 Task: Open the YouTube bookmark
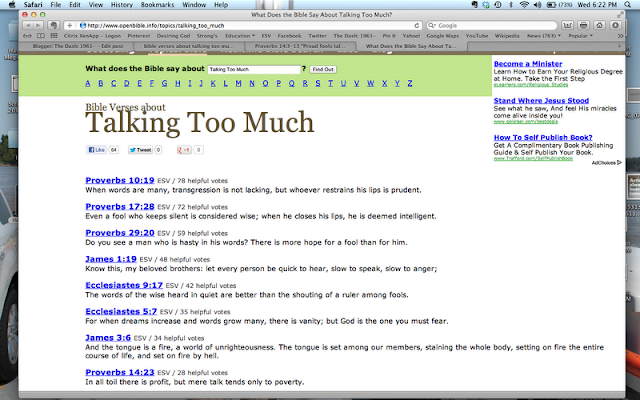tap(477, 36)
